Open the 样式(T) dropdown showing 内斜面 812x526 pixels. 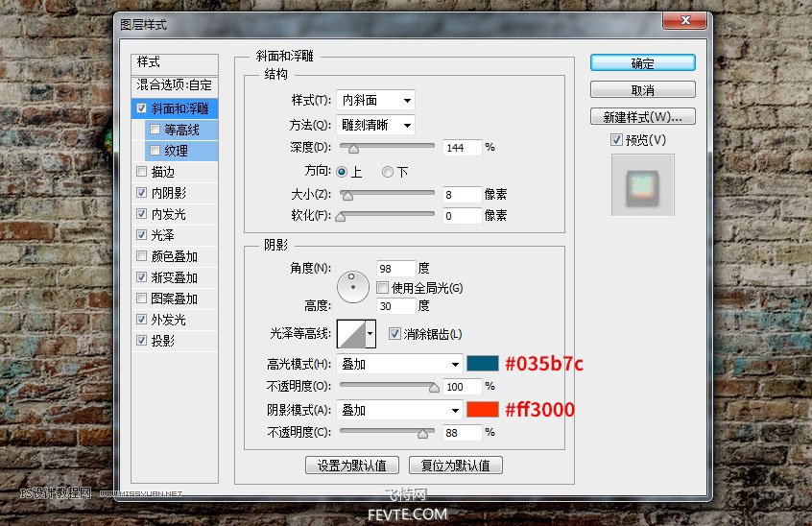coord(375,100)
